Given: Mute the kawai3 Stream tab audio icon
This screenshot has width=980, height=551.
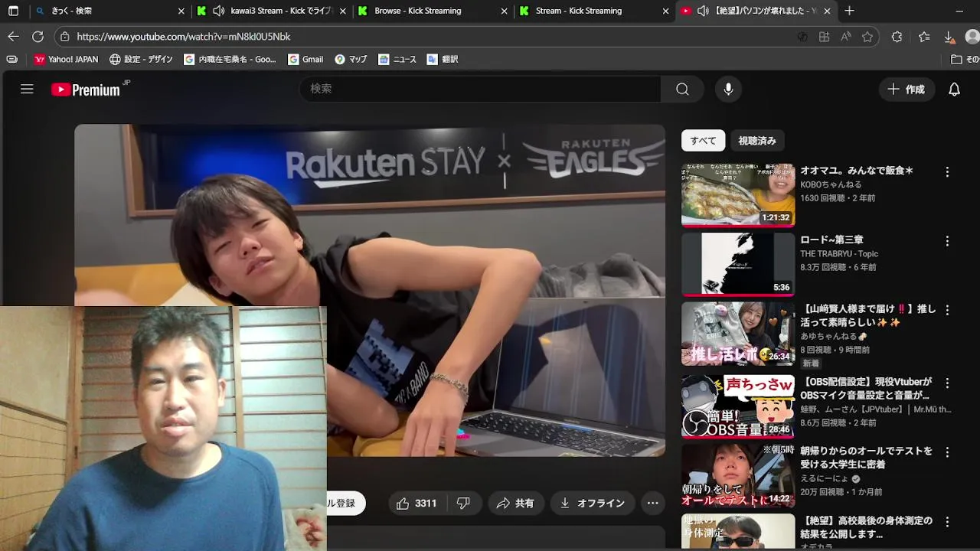Looking at the screenshot, I should coord(218,11).
